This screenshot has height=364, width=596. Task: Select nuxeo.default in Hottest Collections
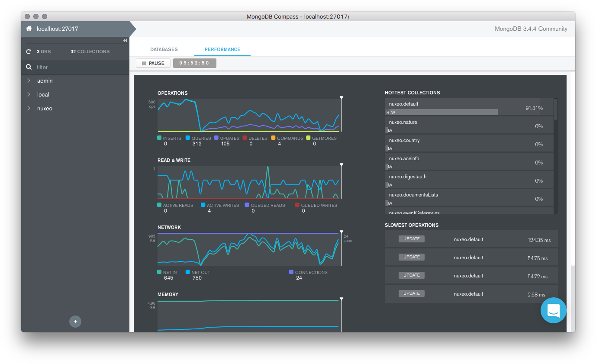pyautogui.click(x=469, y=107)
